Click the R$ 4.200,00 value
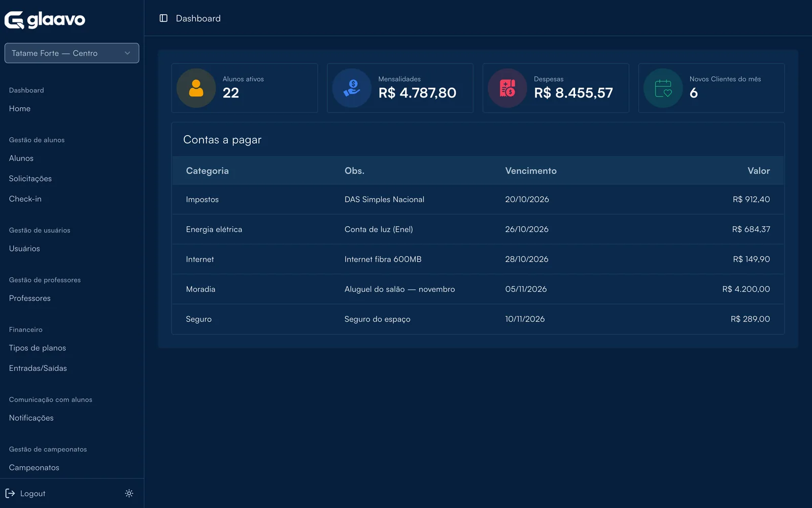Screen dimensions: 812x508 [746, 290]
